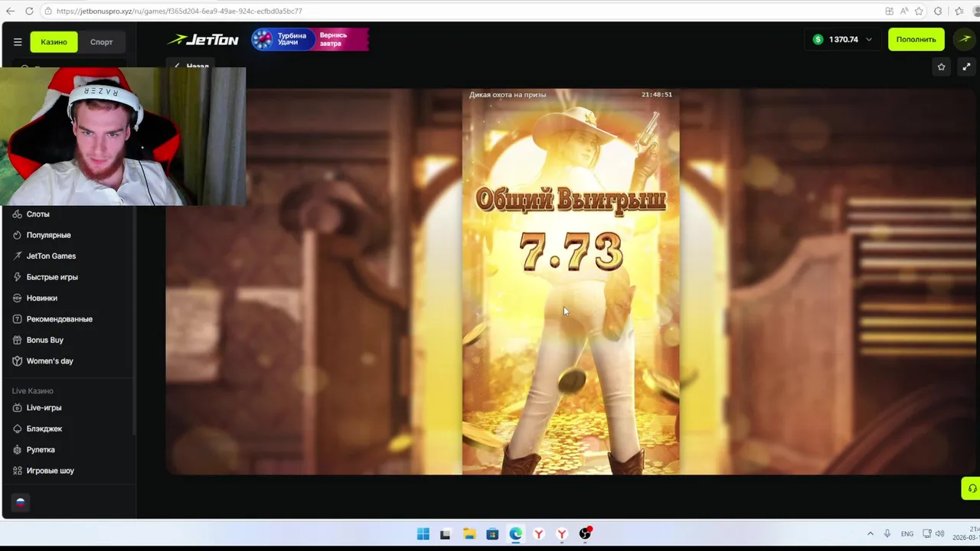Open Live-игры in Live Казино section

44,408
